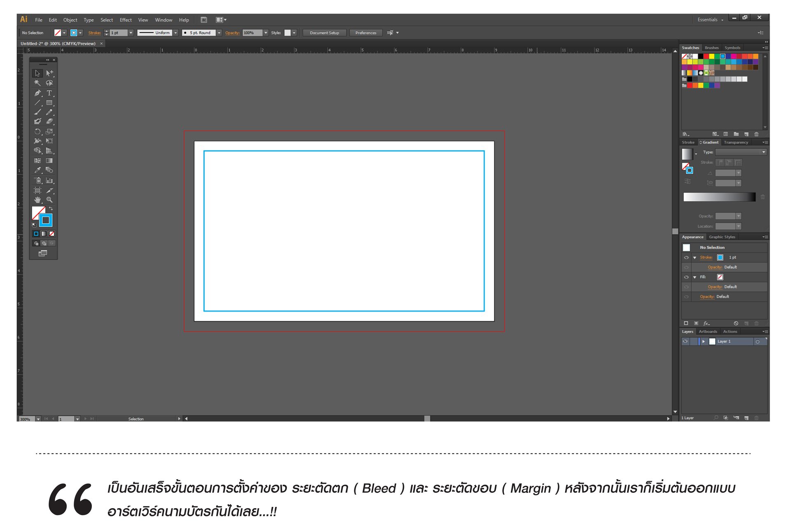Screen dimensions: 791x532
Task: Open the stroke weight dropdown
Action: click(x=131, y=33)
